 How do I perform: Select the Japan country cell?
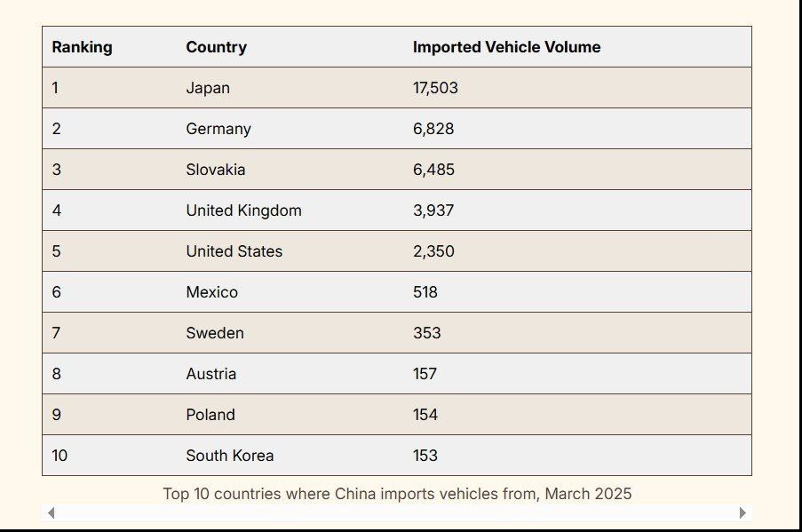208,88
